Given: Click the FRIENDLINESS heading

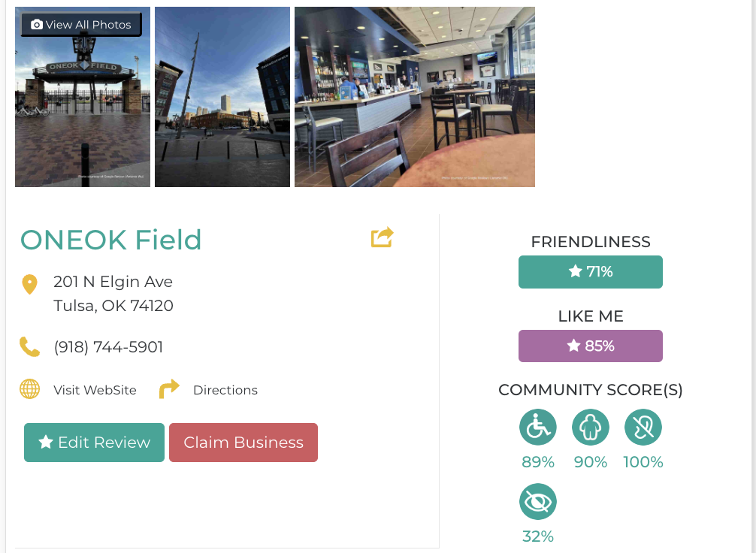Looking at the screenshot, I should coord(591,241).
